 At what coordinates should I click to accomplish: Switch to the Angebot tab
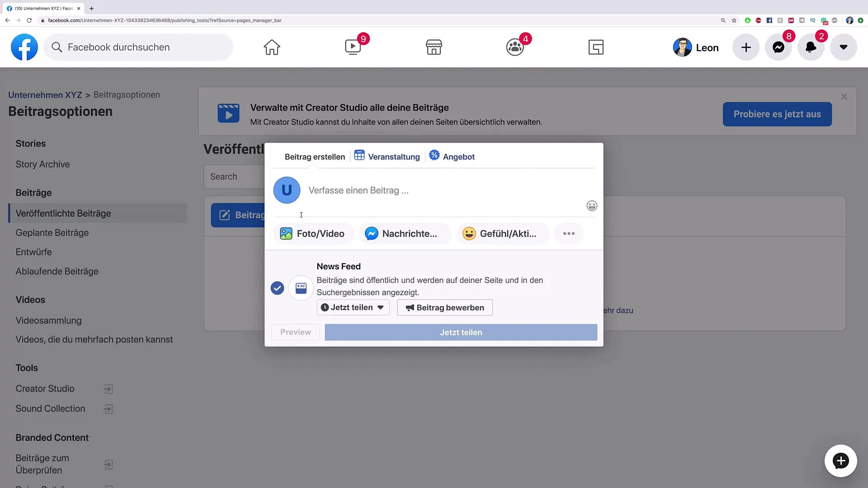tap(452, 156)
